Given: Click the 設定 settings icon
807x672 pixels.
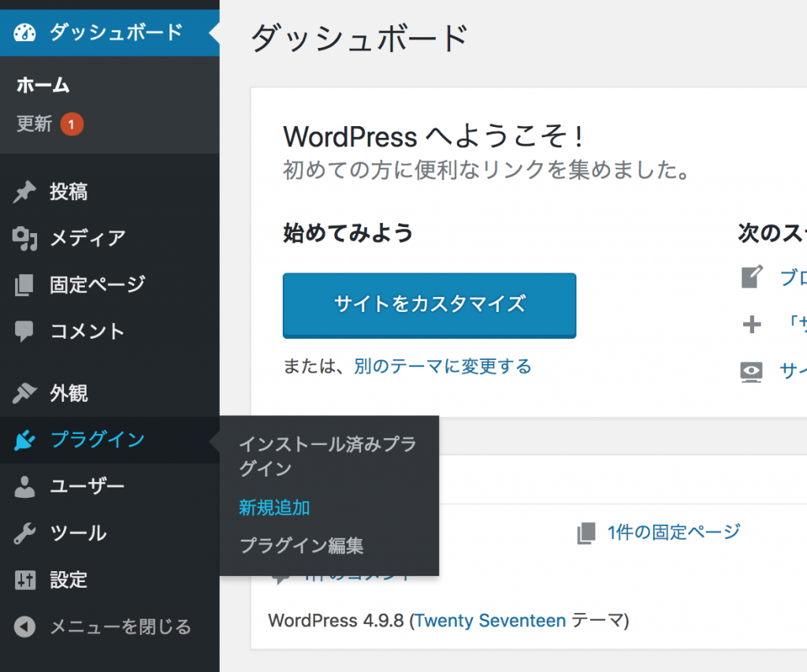Looking at the screenshot, I should coord(24,580).
